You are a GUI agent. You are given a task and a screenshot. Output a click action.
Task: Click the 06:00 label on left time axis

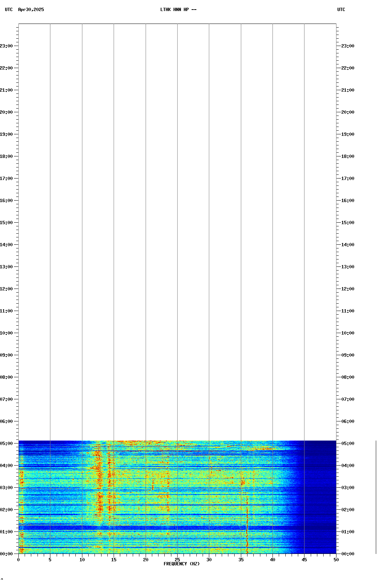6,421
